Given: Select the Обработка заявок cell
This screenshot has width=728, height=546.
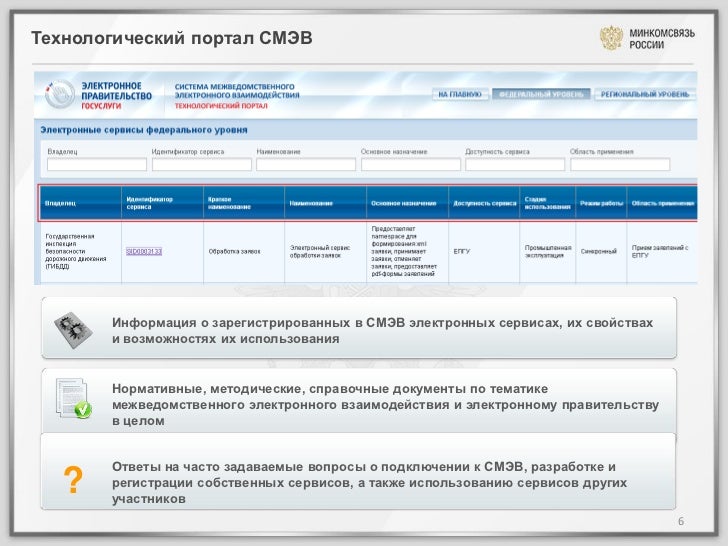Looking at the screenshot, I should (x=244, y=251).
